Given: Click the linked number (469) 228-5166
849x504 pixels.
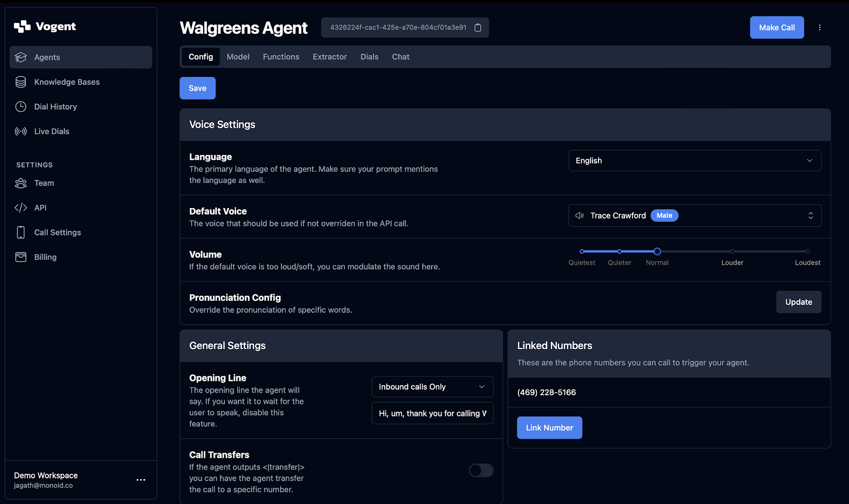Looking at the screenshot, I should pos(547,393).
